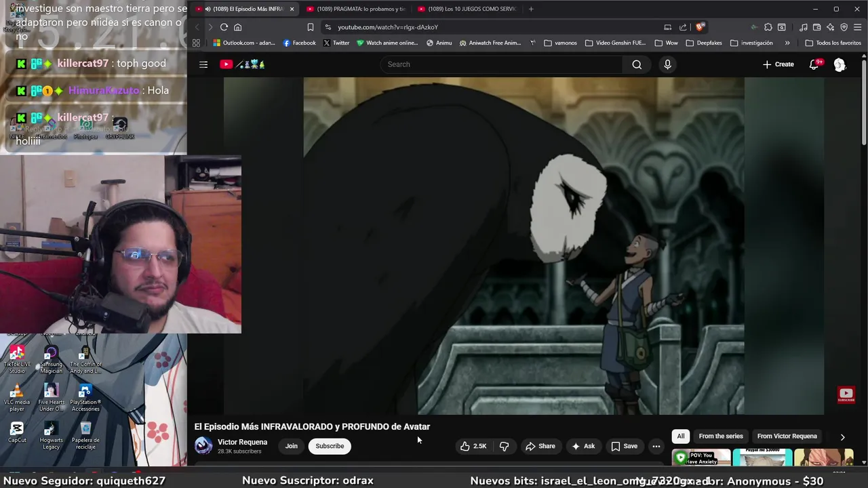Select From Victor Requena chip
Image resolution: width=868 pixels, height=488 pixels.
point(787,436)
